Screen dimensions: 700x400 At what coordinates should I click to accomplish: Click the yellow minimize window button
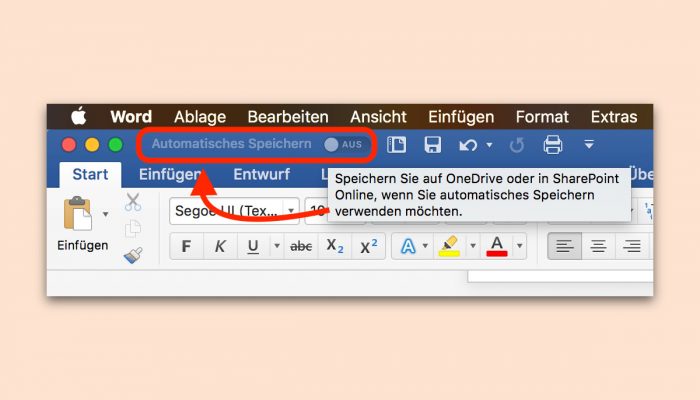(x=92, y=145)
